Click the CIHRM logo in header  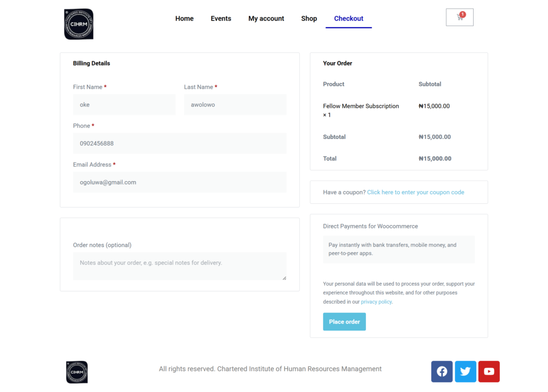pyautogui.click(x=79, y=24)
